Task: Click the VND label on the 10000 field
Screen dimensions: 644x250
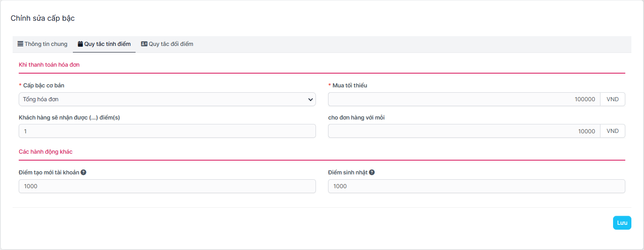Action: [x=613, y=130]
